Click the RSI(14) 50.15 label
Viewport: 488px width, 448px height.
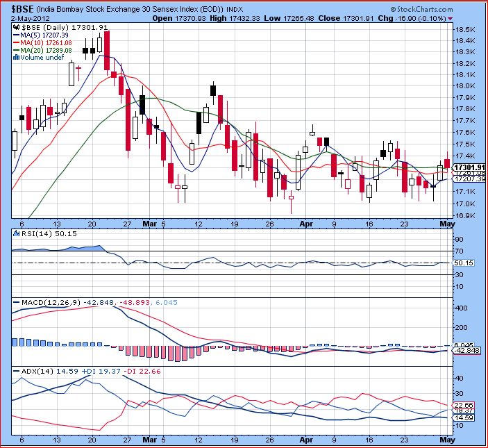point(49,233)
